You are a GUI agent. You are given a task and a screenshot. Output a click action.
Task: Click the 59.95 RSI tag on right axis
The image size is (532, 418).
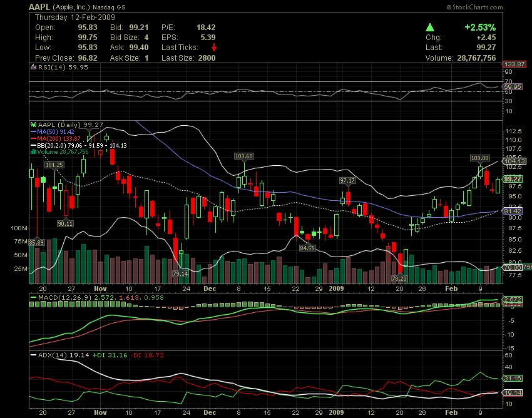pyautogui.click(x=513, y=87)
